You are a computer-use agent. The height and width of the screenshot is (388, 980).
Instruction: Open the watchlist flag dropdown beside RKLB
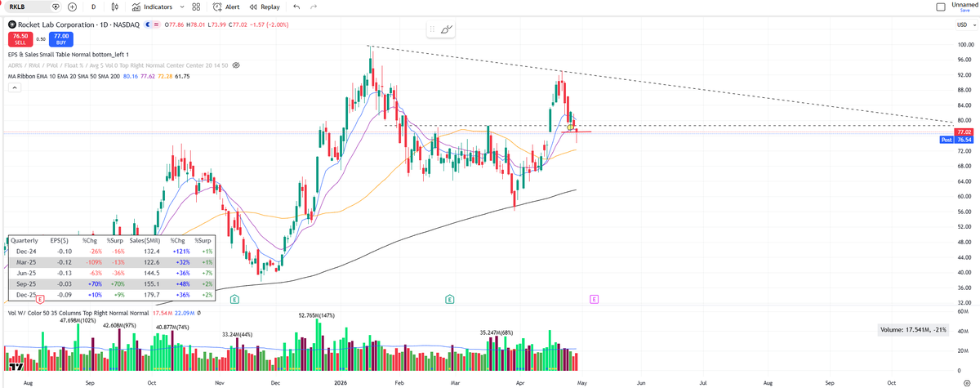pyautogui.click(x=56, y=7)
